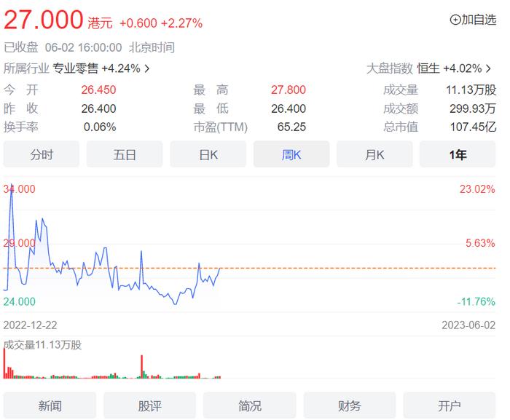Select the 1年 range tab
The width and height of the screenshot is (510, 420).
pos(458,154)
